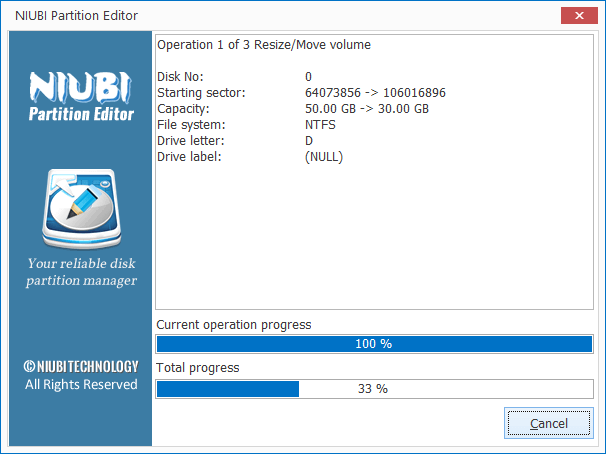Click the NTFS file system value
The width and height of the screenshot is (606, 454).
[320, 125]
